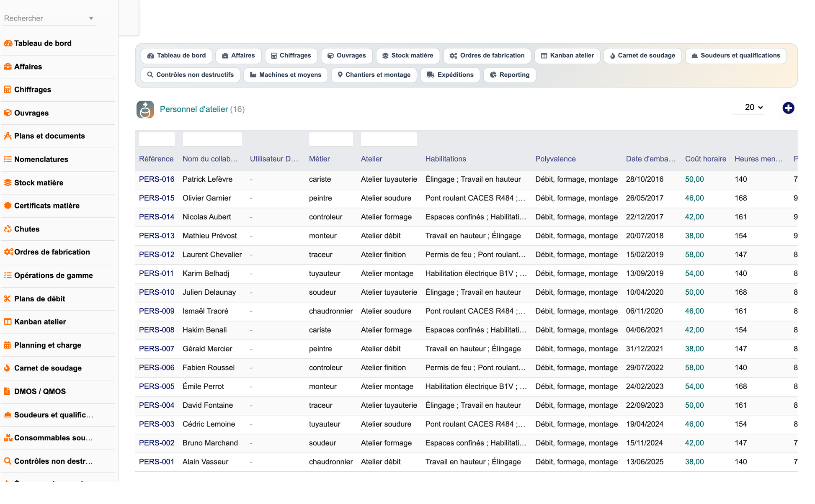Switch to the Ouvrages top tab
Viewport: 815px width, 504px height.
click(346, 56)
